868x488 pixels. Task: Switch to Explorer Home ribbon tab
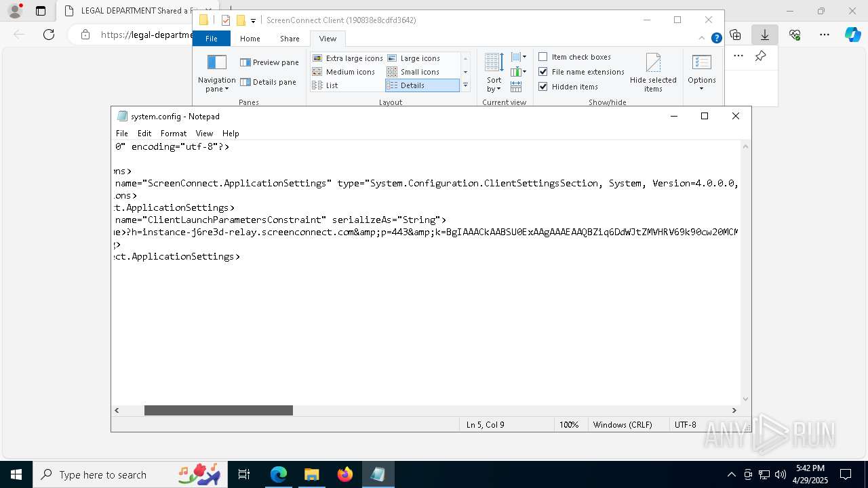tap(250, 39)
